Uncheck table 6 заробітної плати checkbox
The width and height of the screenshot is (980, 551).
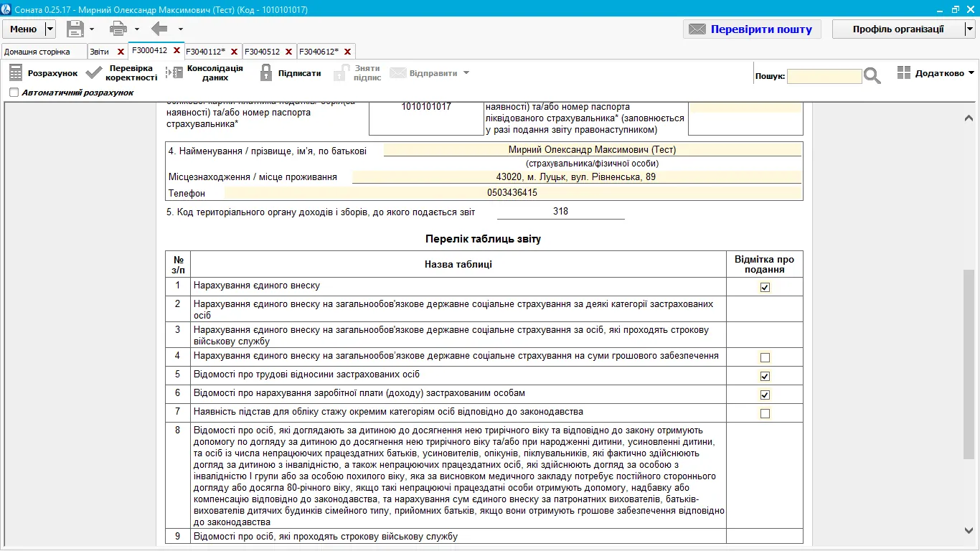(x=765, y=395)
